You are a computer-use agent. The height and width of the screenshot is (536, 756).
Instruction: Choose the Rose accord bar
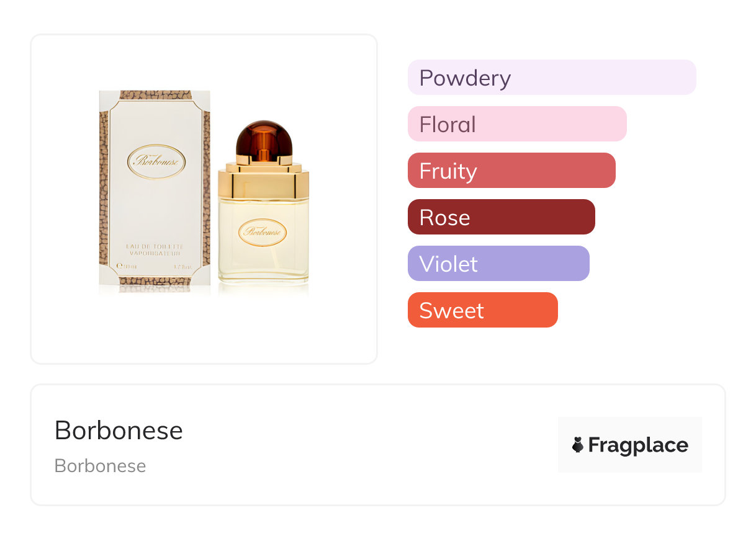[x=501, y=217]
